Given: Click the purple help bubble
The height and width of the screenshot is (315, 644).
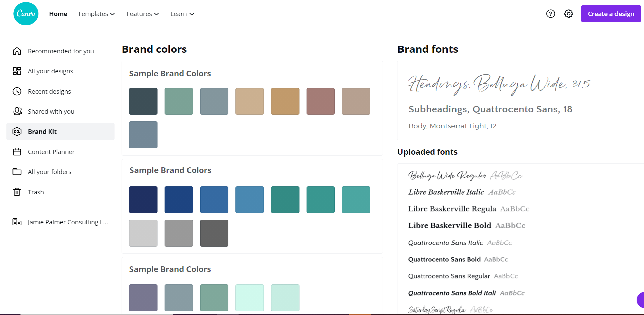Looking at the screenshot, I should pos(640,300).
